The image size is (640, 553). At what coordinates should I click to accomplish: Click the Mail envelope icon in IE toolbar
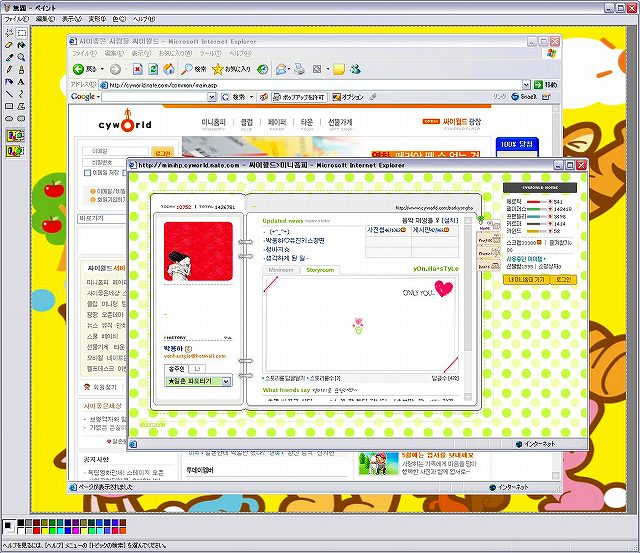point(281,69)
